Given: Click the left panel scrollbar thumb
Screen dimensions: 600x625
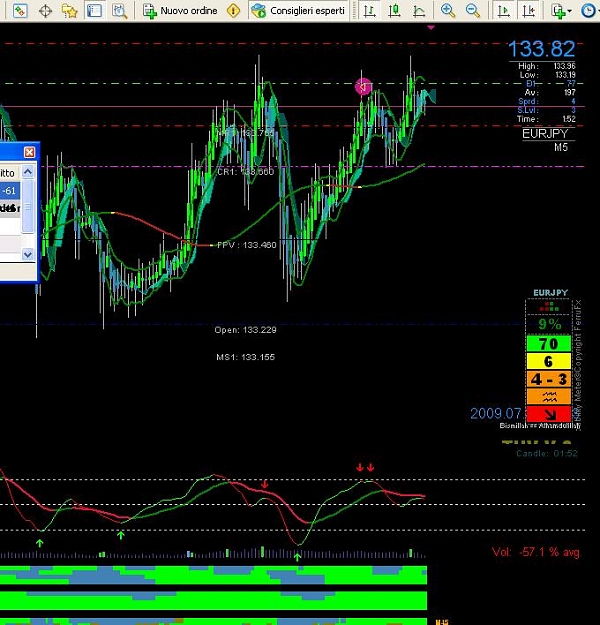Looking at the screenshot, I should coord(28,206).
